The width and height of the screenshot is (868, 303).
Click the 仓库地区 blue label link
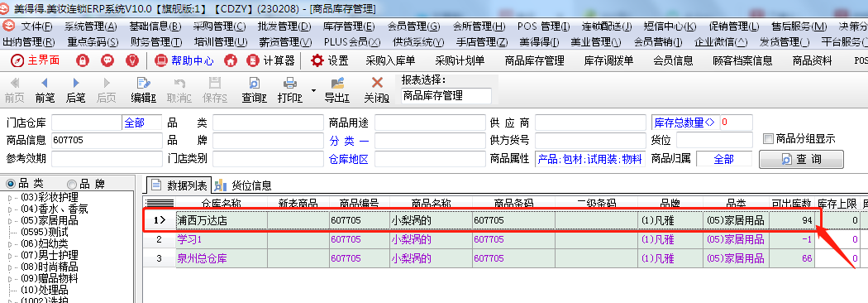[x=350, y=159]
